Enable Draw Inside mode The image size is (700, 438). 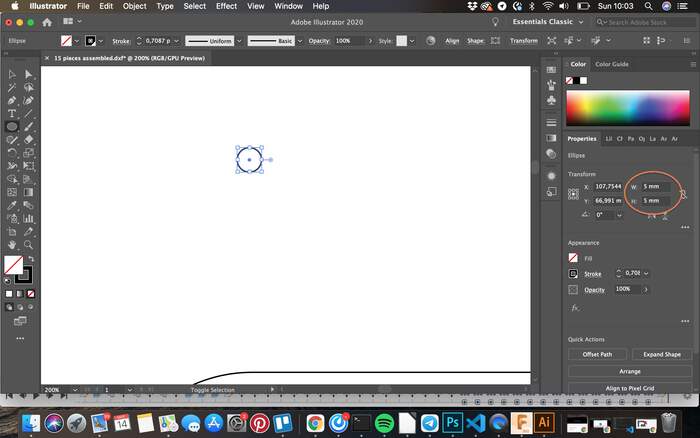point(31,307)
